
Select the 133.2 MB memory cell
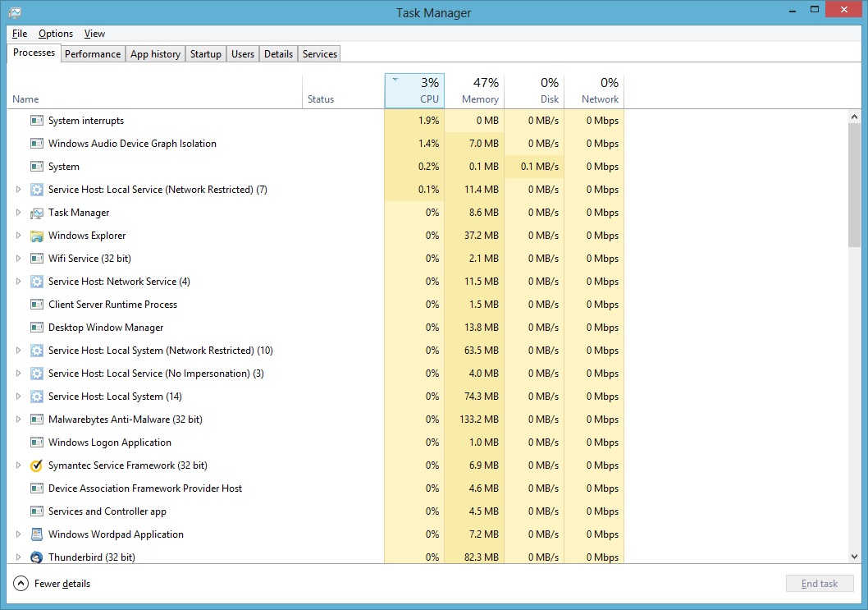(x=474, y=420)
